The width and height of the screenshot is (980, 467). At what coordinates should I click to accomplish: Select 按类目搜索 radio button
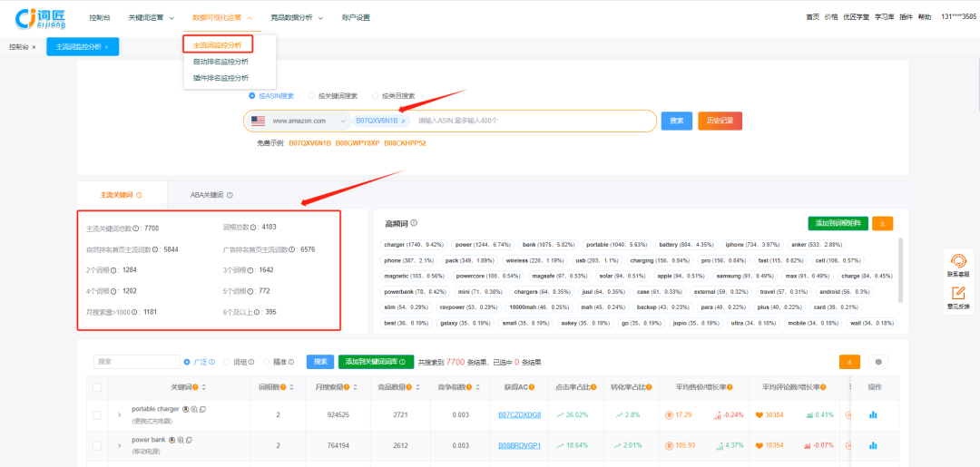tap(375, 96)
